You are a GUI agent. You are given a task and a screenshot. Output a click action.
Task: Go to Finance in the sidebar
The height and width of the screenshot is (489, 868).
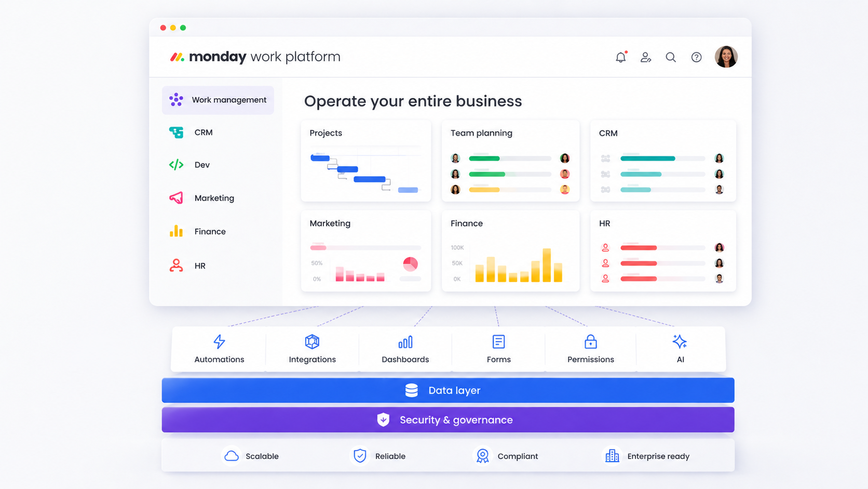point(210,231)
